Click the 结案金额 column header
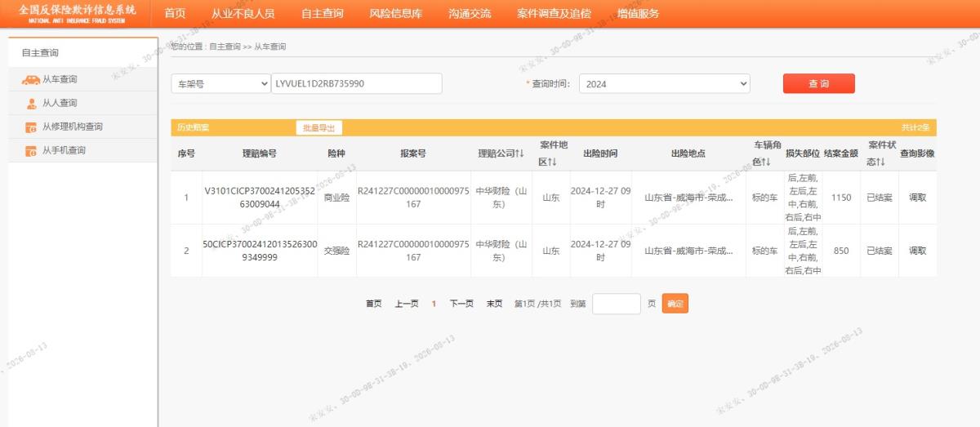The height and width of the screenshot is (427, 980). [841, 153]
